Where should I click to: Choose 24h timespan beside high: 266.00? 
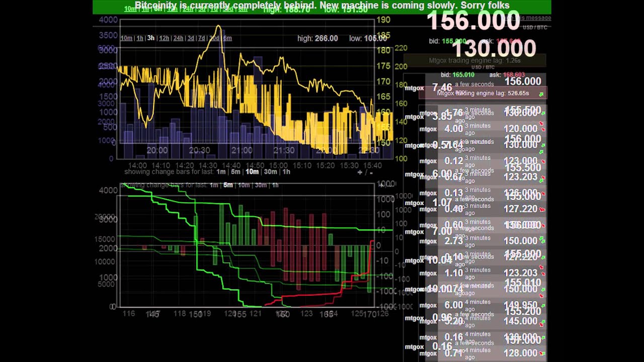[178, 38]
